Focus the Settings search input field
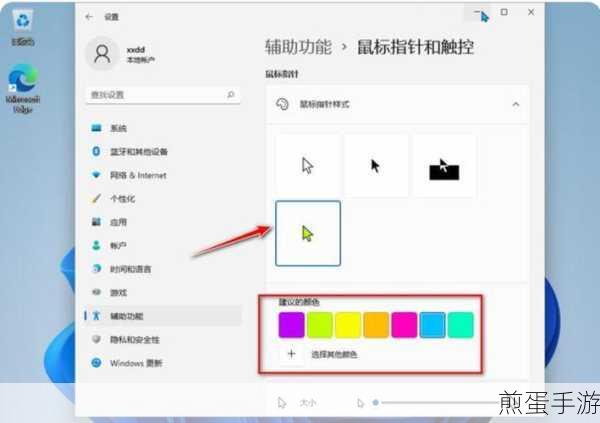This screenshot has height=423, width=600. point(163,95)
